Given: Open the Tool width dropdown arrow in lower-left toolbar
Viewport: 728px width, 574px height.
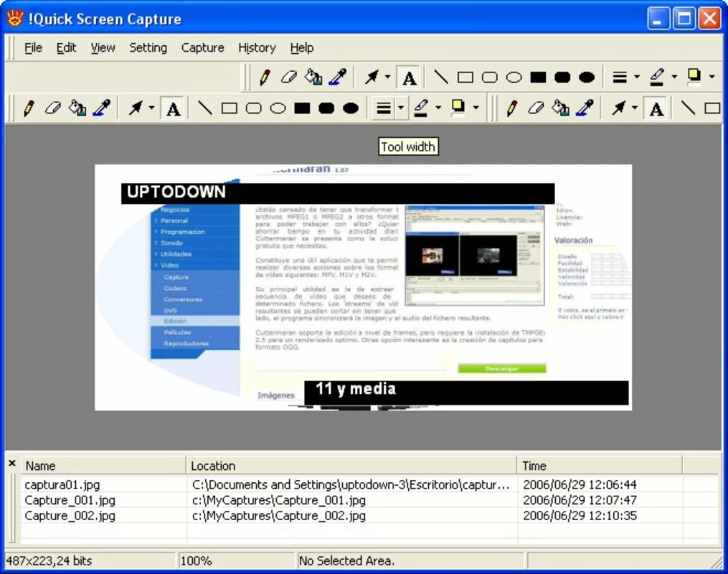Looking at the screenshot, I should pyautogui.click(x=401, y=108).
